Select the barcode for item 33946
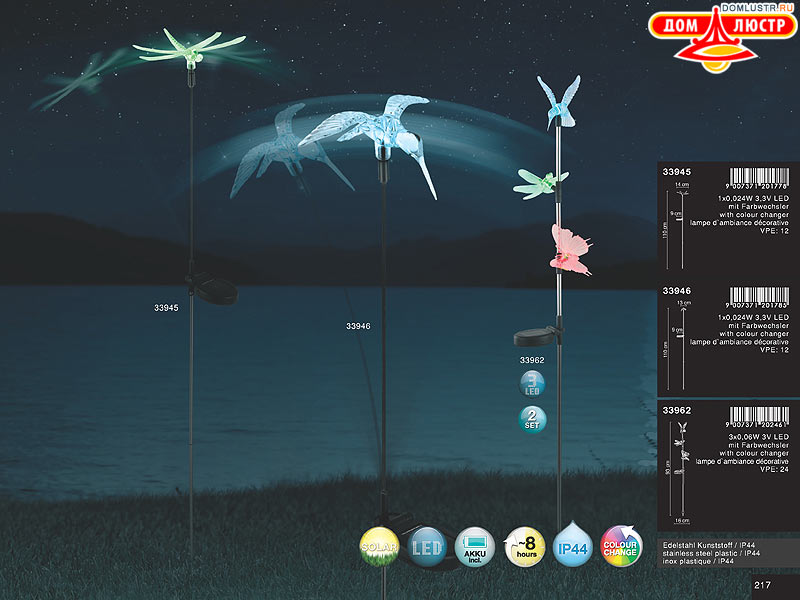The width and height of the screenshot is (800, 600). point(759,298)
